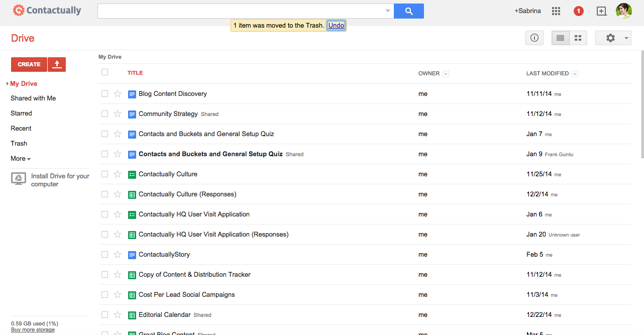Click the Contactually HQ User Visit Application form icon

tap(132, 214)
